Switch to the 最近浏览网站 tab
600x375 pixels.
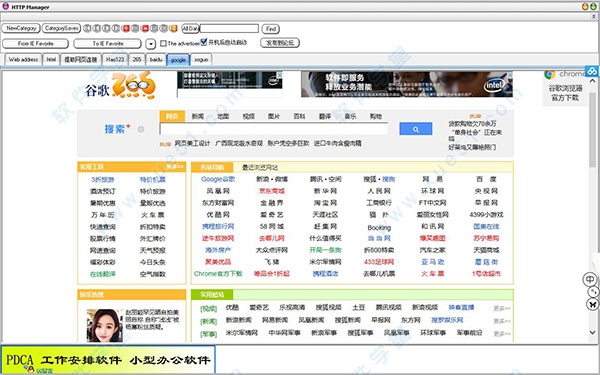point(260,167)
